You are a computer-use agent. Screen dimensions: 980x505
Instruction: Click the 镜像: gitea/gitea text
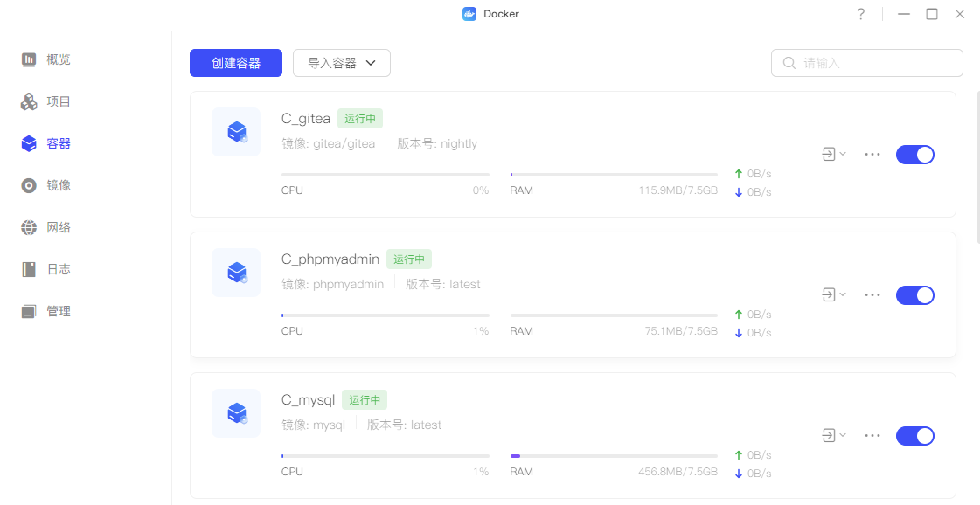[x=328, y=144]
